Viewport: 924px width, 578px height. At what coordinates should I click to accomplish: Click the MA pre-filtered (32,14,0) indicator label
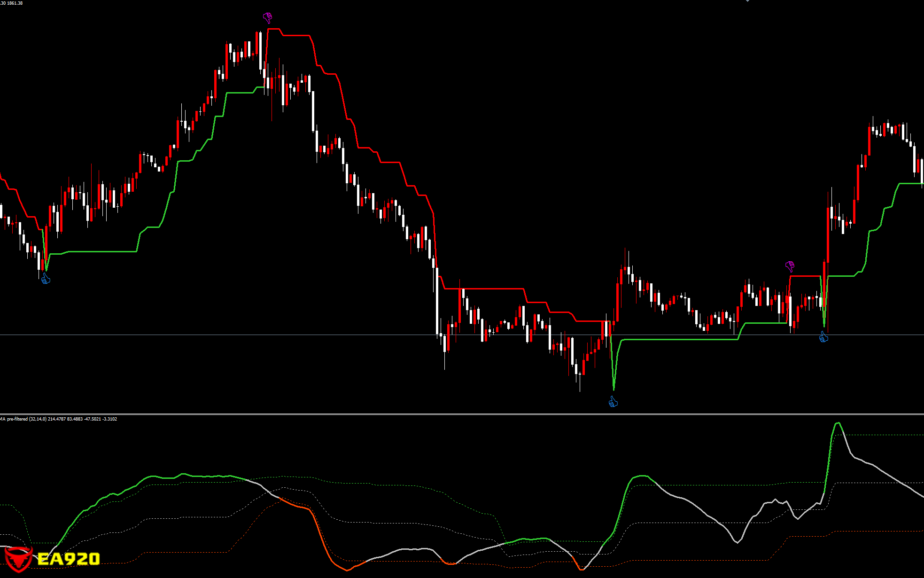pyautogui.click(x=23, y=419)
